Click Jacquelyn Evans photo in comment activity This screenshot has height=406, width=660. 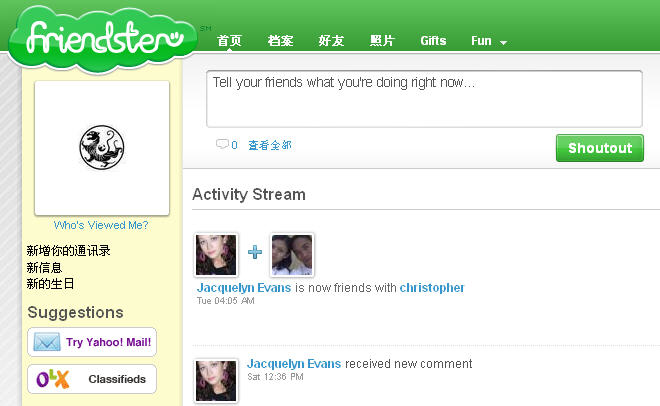click(216, 380)
